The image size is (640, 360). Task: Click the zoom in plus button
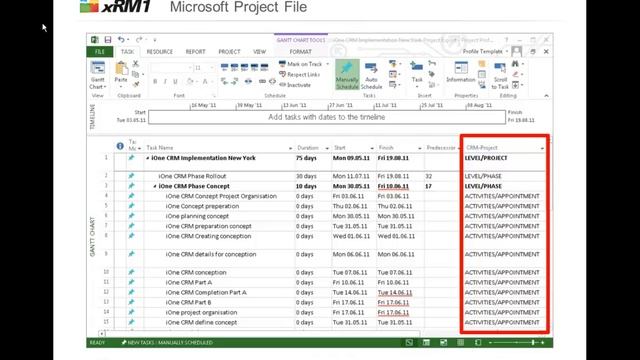542,342
